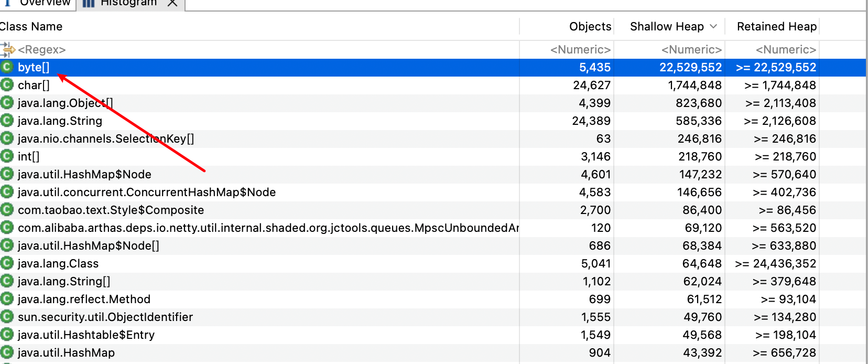Sort by the Objects column header
868x364 pixels.
[590, 27]
